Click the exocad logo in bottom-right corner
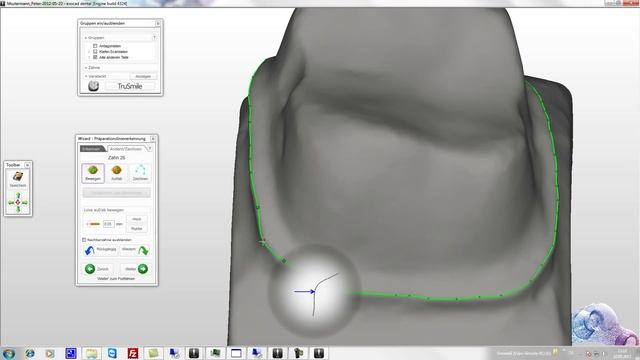This screenshot has height=360, width=640. tap(604, 324)
